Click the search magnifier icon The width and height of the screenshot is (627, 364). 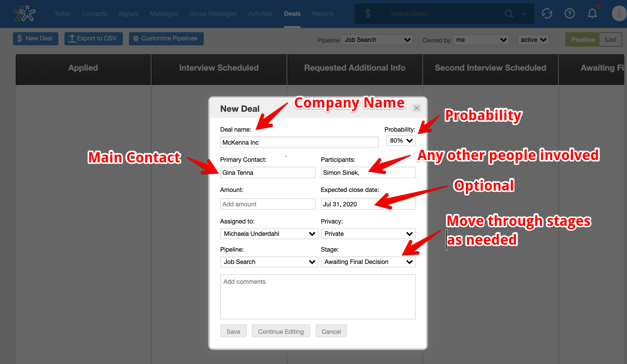click(509, 14)
